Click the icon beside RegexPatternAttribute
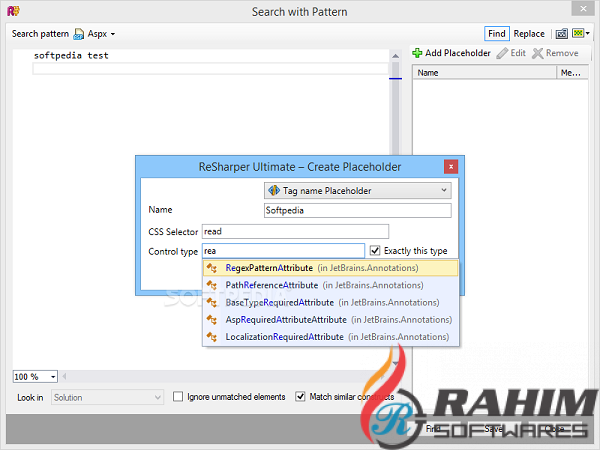Screen dimensions: 600x450 pos(212,268)
